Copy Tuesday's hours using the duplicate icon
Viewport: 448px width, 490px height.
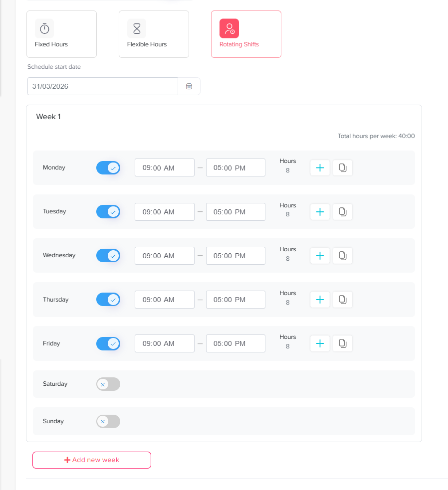coord(342,212)
